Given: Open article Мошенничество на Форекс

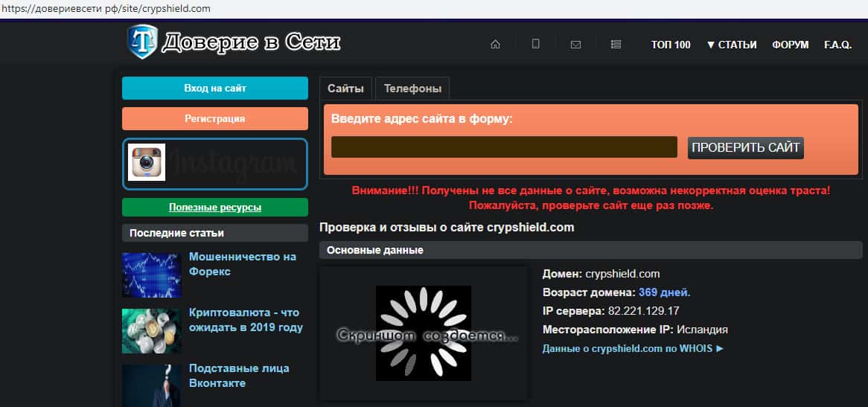Looking at the screenshot, I should [243, 264].
